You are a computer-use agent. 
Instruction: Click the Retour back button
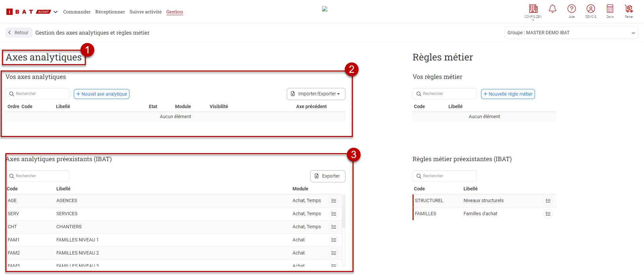pyautogui.click(x=19, y=33)
